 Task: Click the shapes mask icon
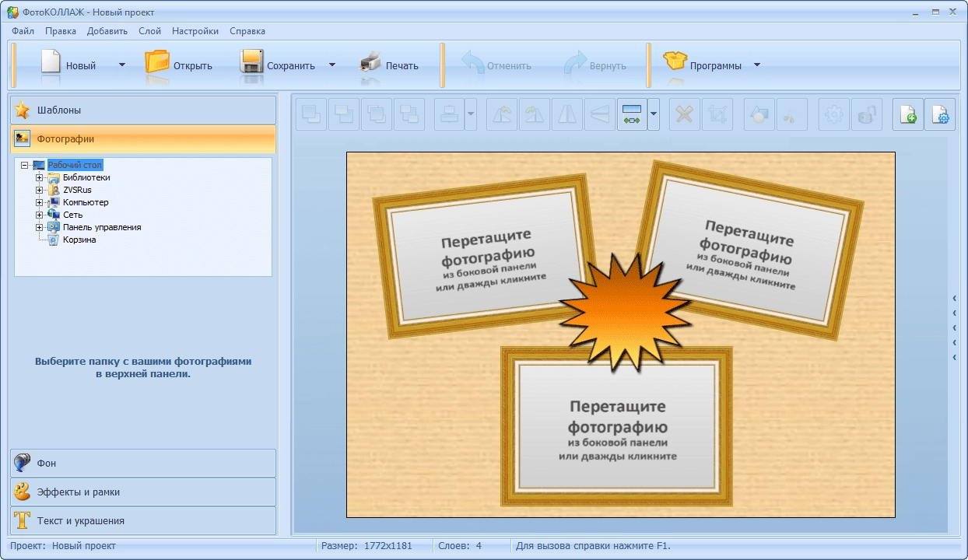(x=759, y=114)
